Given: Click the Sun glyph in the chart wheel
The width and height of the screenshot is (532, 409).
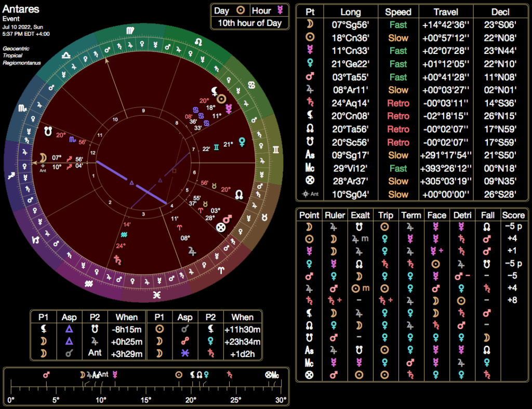Looking at the screenshot, I should pyautogui.click(x=222, y=99).
